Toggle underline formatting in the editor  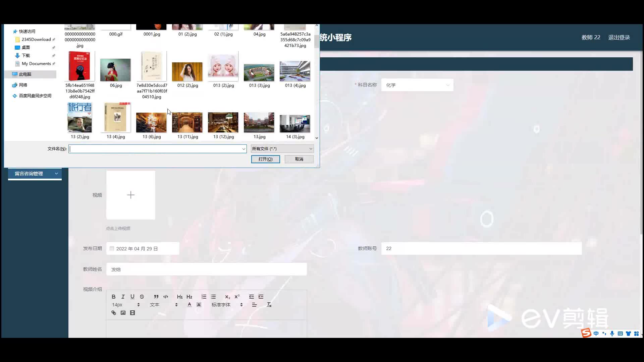click(x=132, y=297)
